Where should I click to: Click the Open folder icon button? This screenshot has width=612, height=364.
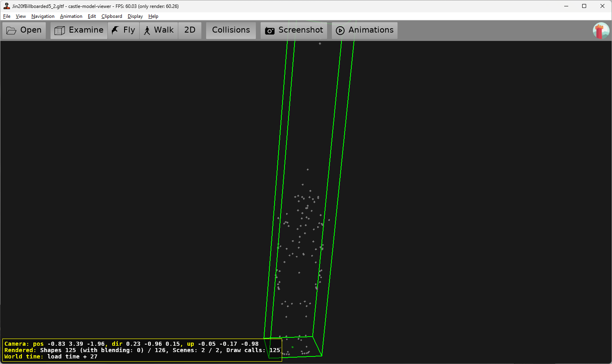click(x=24, y=30)
